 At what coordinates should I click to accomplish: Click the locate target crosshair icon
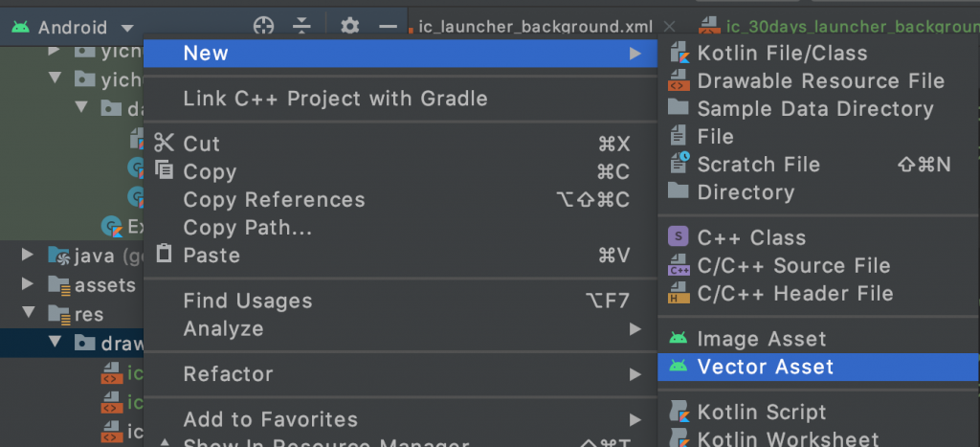click(263, 27)
